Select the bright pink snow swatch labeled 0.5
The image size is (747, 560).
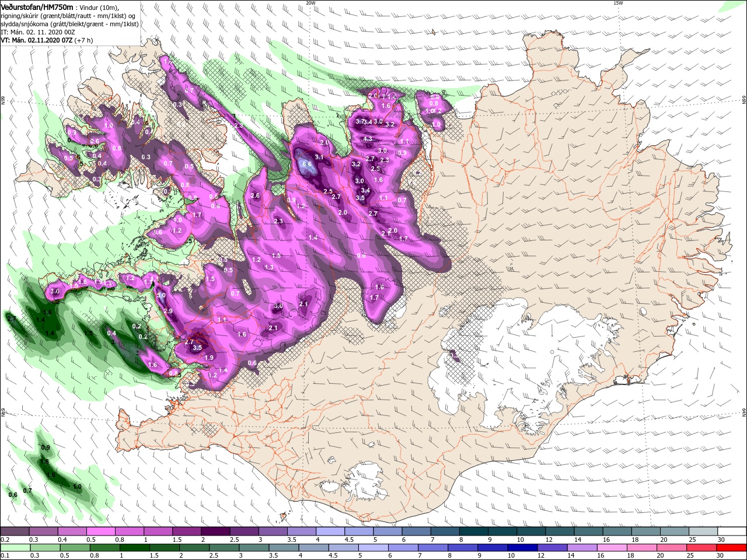(100, 531)
